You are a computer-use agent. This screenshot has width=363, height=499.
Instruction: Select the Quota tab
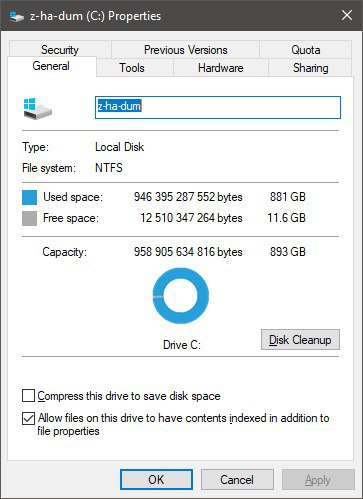[306, 50]
